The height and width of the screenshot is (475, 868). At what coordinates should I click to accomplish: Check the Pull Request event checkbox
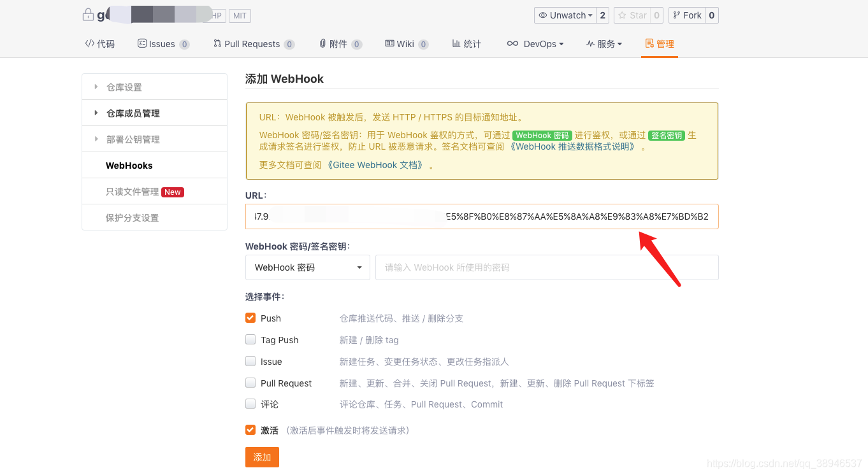point(250,383)
